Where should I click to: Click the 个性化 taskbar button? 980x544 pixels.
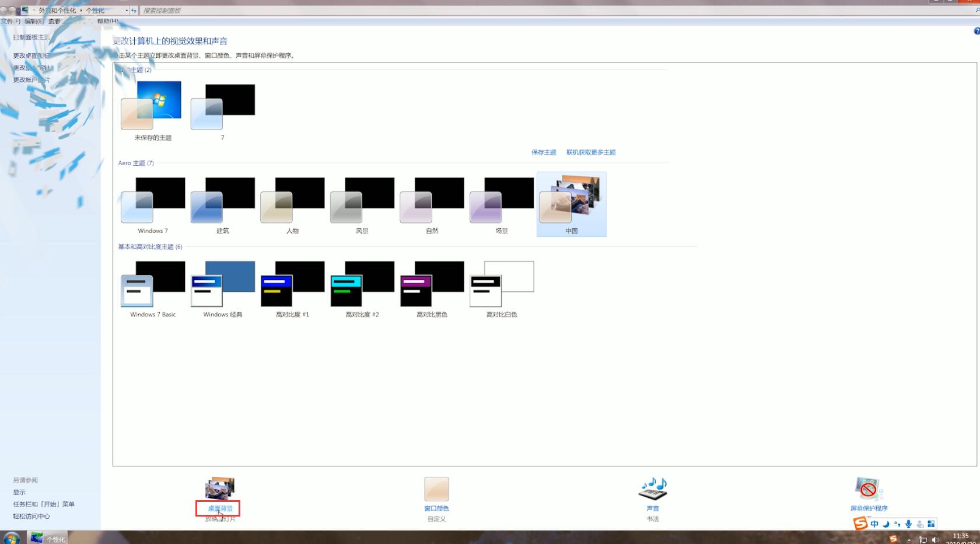pos(48,538)
